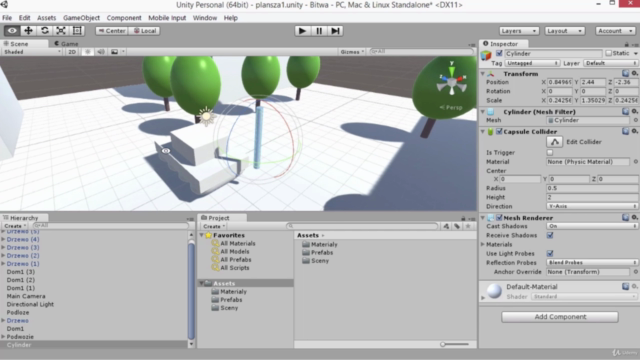Screen dimensions: 640x360
Task: Click the Radius input field
Action: (x=592, y=188)
